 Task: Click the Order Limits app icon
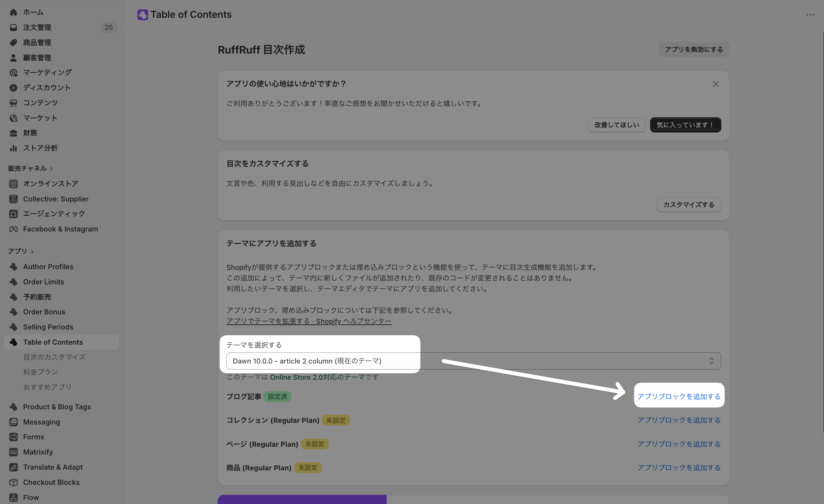click(x=13, y=282)
